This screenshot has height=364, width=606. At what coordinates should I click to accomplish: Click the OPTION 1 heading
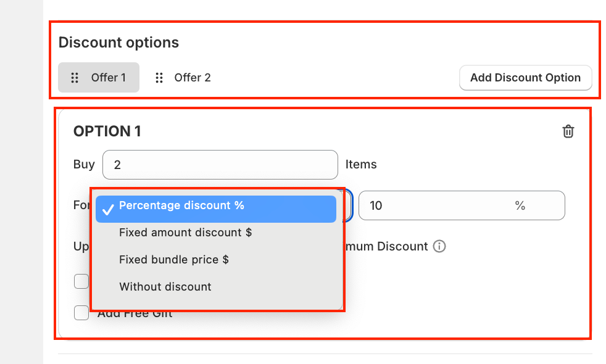107,131
